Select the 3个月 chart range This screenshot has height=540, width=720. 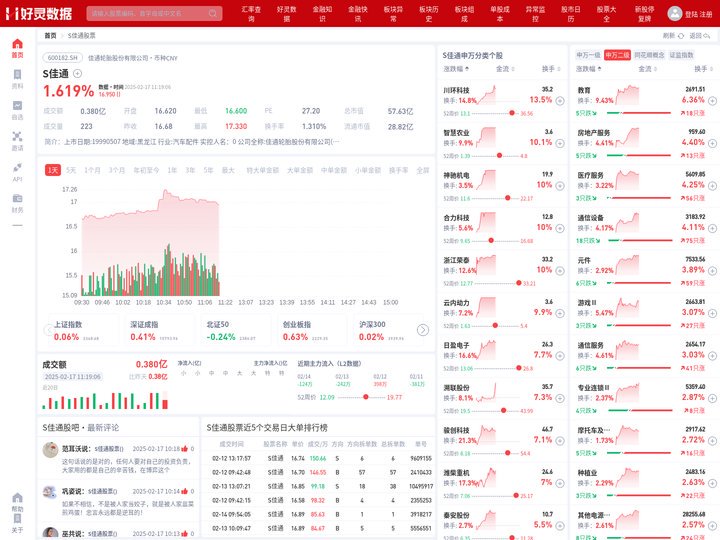(x=117, y=170)
